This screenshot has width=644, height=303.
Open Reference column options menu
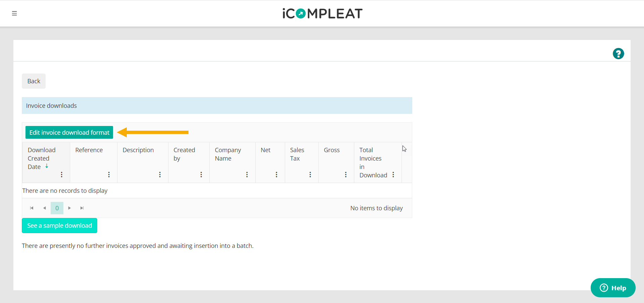(x=109, y=175)
